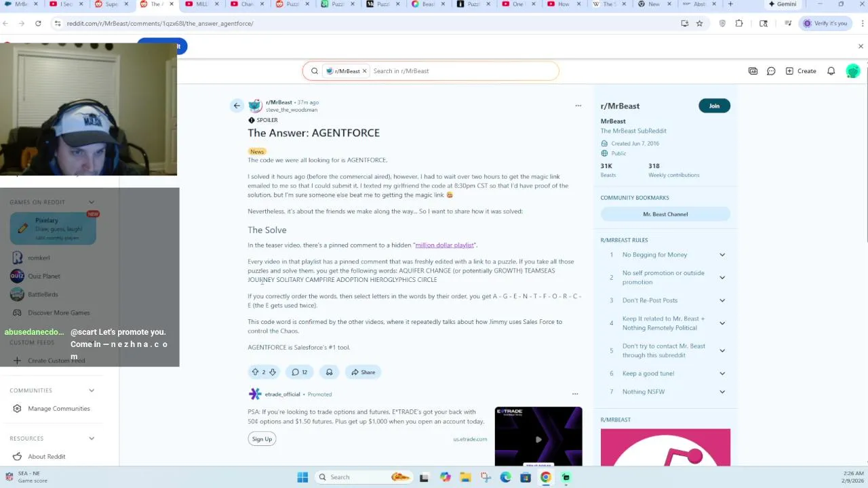Collapse the Games on Reddit section

92,202
